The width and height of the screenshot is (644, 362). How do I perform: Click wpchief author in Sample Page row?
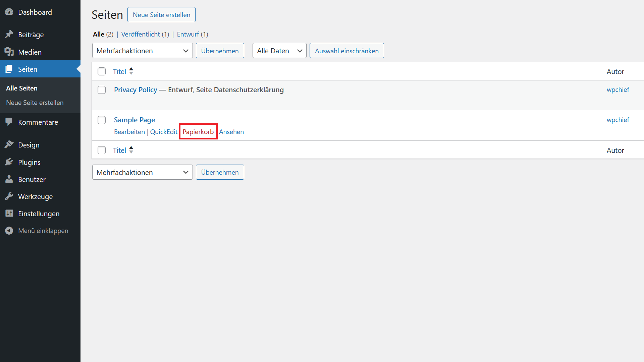[x=618, y=120]
